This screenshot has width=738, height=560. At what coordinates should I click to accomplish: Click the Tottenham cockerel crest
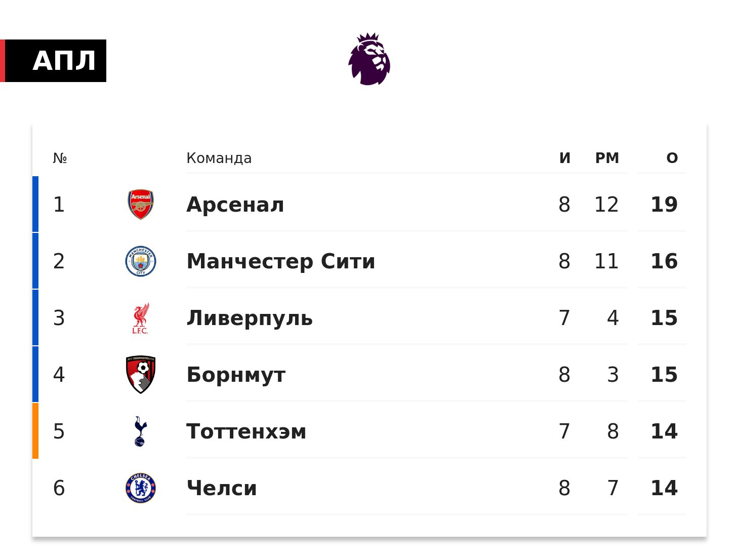click(140, 431)
